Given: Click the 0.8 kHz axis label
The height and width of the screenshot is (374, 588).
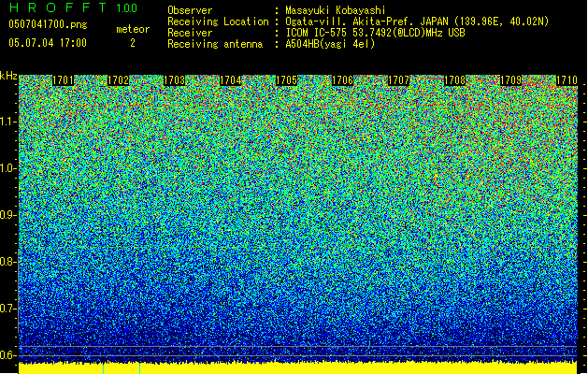Looking at the screenshot, I should [8, 262].
